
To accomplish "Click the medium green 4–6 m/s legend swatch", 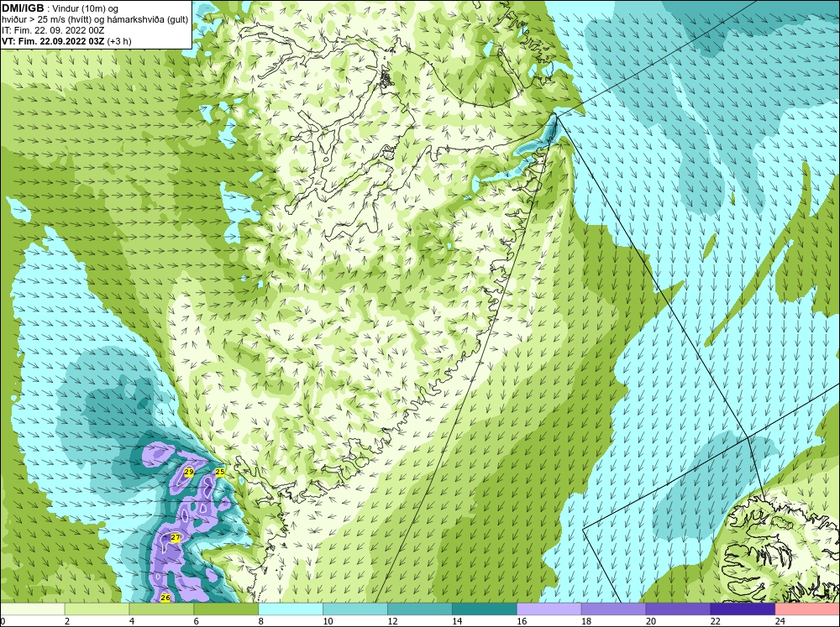I will [x=161, y=609].
